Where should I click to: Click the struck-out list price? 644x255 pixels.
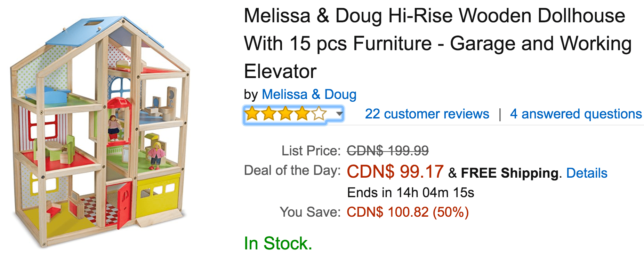388,151
